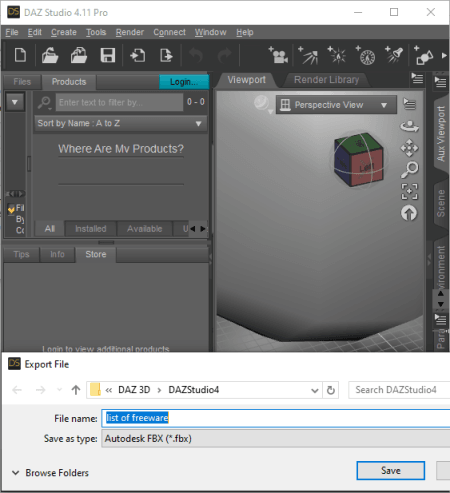Click the File name field
Screen dimensions: 450x493
pyautogui.click(x=276, y=418)
